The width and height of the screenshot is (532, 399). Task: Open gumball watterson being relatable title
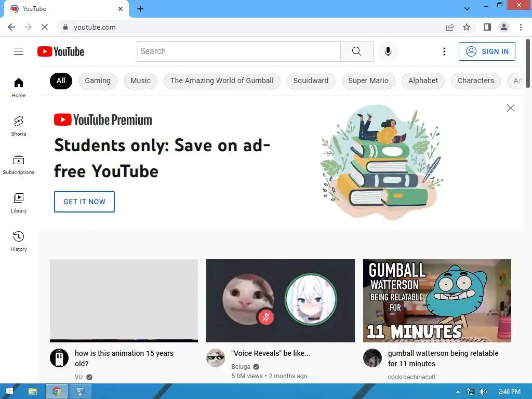[443, 358]
